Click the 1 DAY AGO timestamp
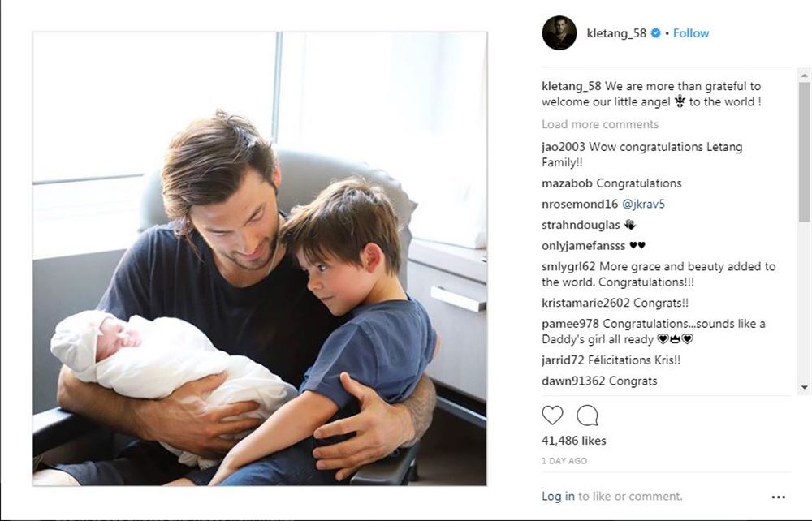The height and width of the screenshot is (521, 812). (563, 461)
